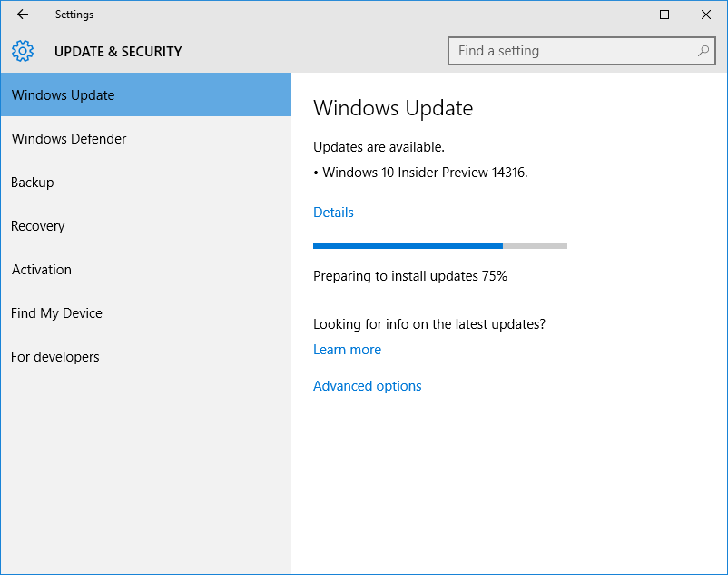Open Find My Device settings
This screenshot has width=728, height=575.
pyautogui.click(x=56, y=313)
